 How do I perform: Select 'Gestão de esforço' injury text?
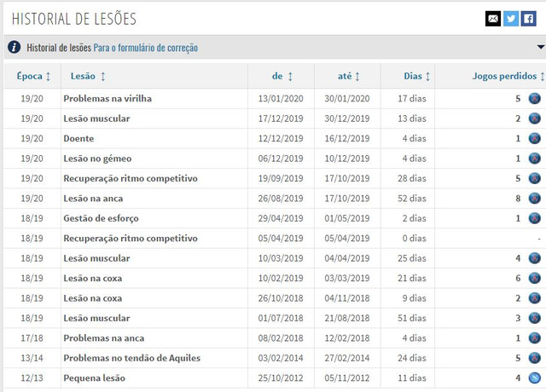click(x=101, y=218)
